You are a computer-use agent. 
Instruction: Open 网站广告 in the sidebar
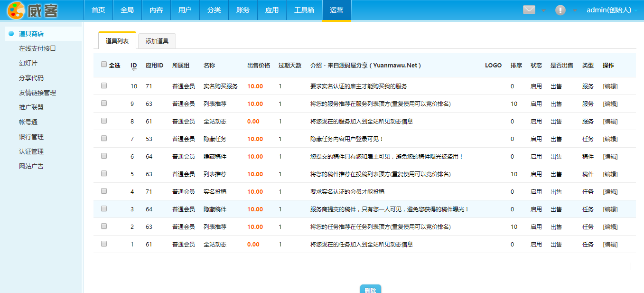31,166
